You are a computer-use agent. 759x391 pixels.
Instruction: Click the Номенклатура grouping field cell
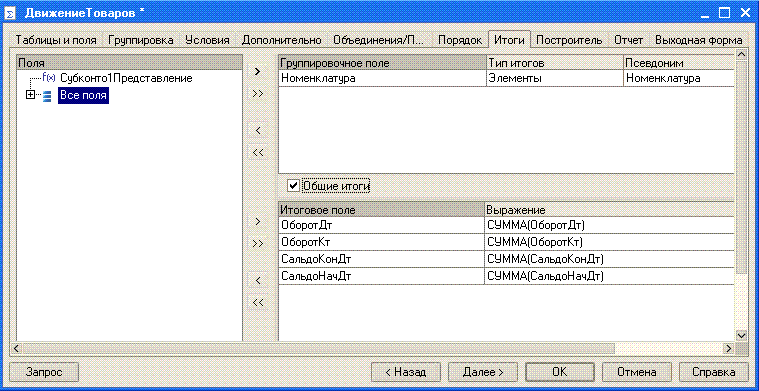(x=382, y=78)
